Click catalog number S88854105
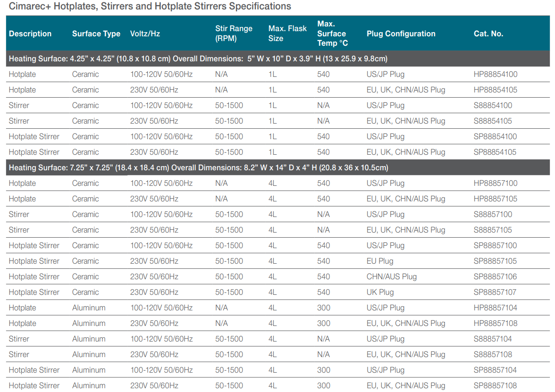Image resolution: width=555 pixels, height=392 pixels. [493, 121]
